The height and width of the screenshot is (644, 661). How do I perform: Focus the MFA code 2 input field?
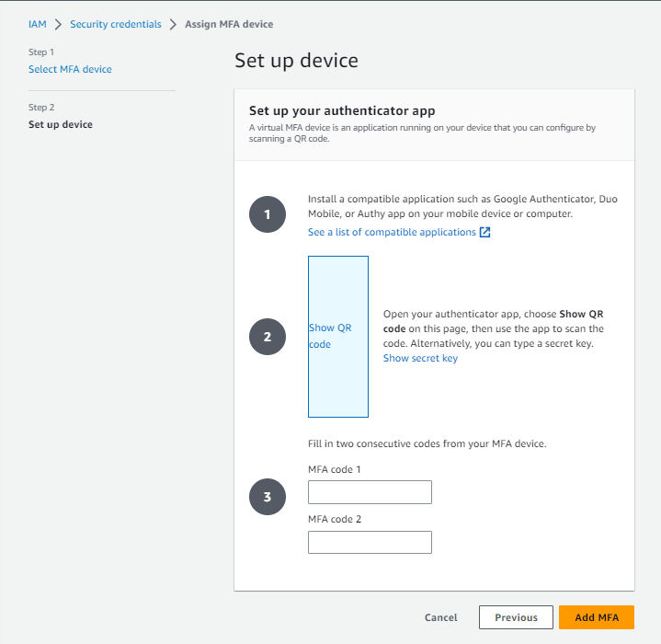tap(370, 543)
